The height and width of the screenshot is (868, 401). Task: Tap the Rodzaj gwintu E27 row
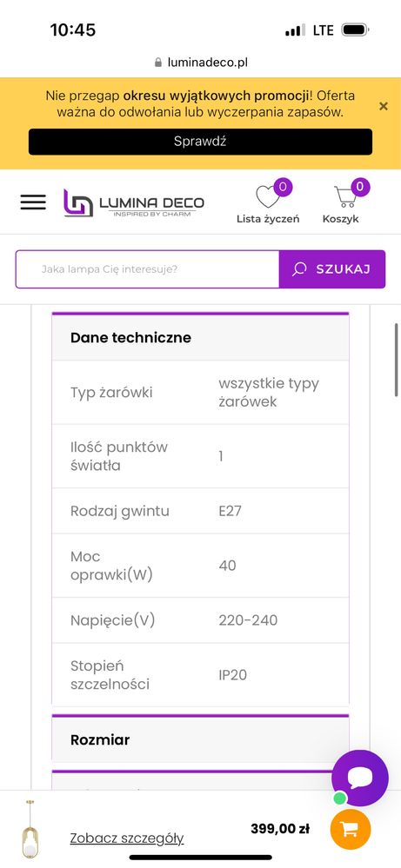coord(200,510)
